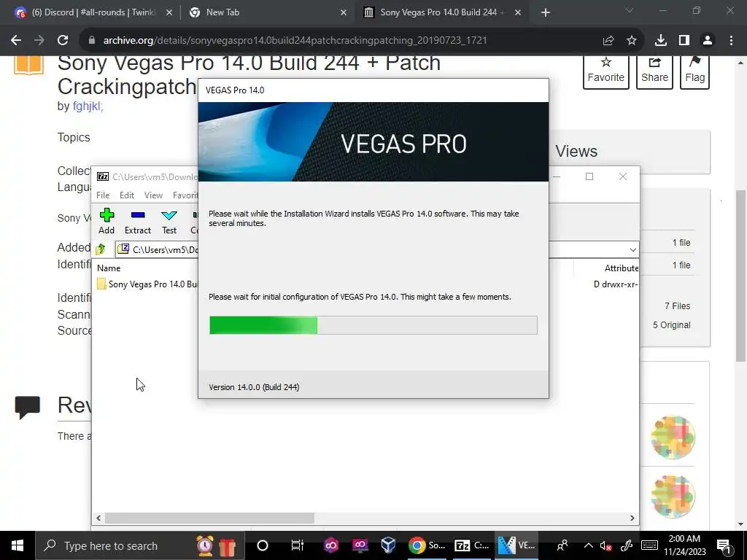The height and width of the screenshot is (560, 747).
Task: Click the browser page vertical scrollbar
Action: [740, 276]
